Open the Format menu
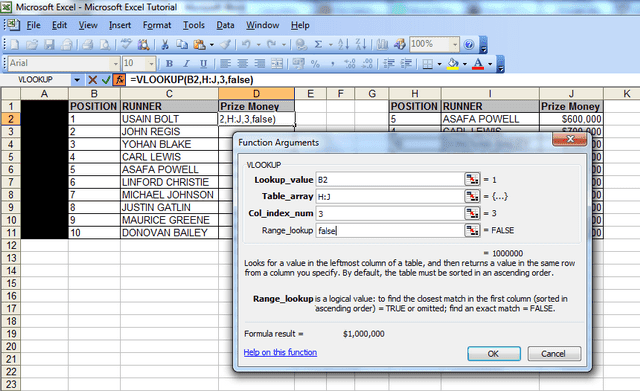This screenshot has width=640, height=391. pyautogui.click(x=157, y=25)
